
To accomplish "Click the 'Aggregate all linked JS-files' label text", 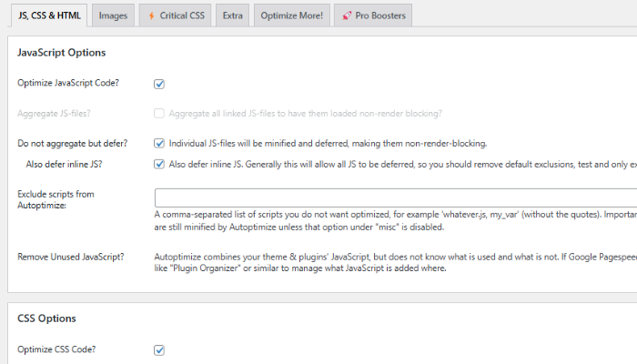I will click(x=306, y=114).
